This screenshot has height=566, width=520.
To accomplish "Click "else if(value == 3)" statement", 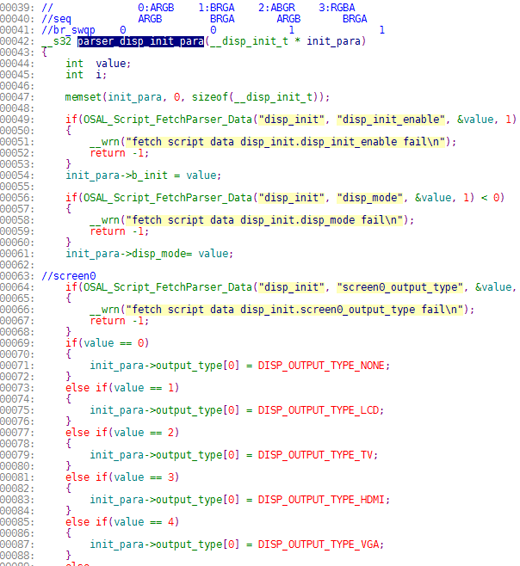I will 122,478.
